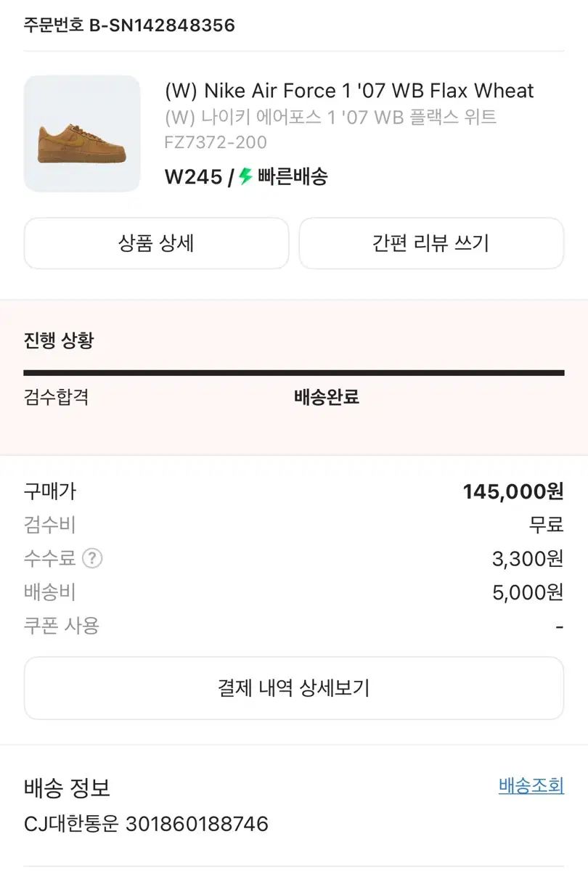Open 결제 내역 상세보기 payment details

[x=294, y=688]
